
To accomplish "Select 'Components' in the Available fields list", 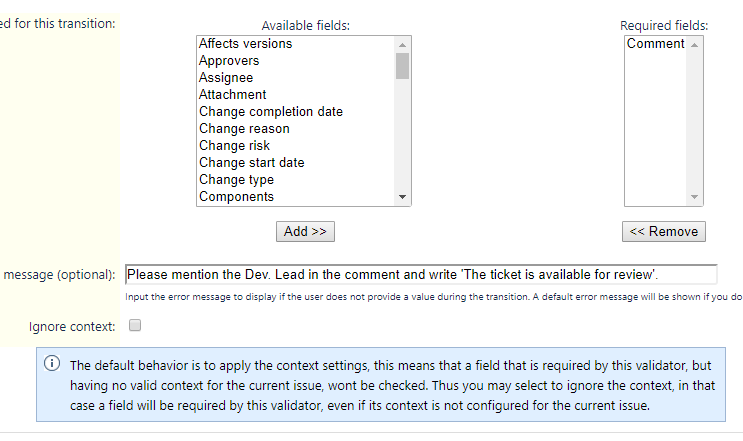I will 296,197.
